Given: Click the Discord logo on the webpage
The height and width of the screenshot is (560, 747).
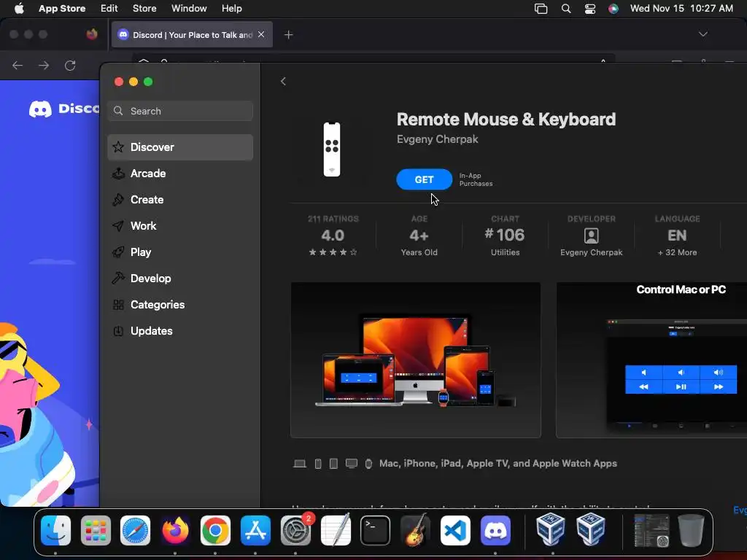Looking at the screenshot, I should (x=63, y=109).
